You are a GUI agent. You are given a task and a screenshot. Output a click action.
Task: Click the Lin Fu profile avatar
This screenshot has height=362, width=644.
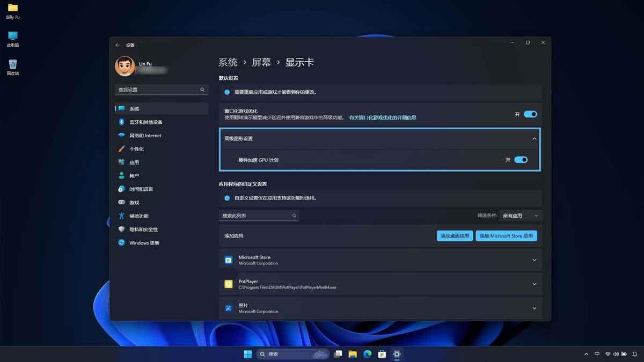point(125,67)
